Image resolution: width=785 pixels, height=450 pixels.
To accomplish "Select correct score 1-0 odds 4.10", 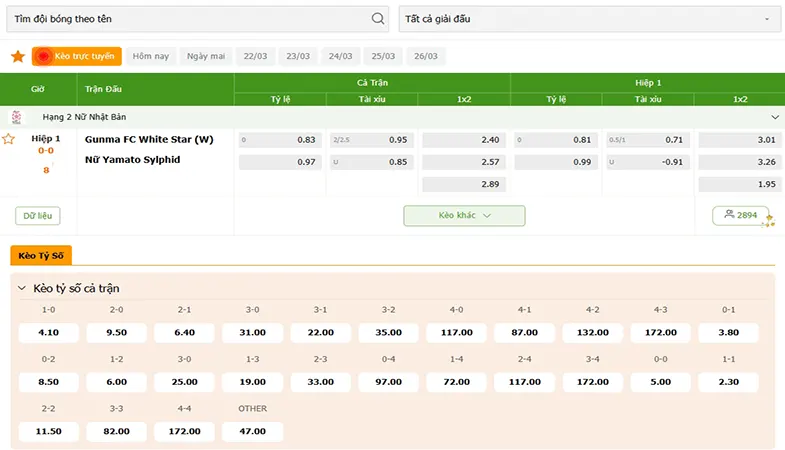I will pyautogui.click(x=49, y=332).
